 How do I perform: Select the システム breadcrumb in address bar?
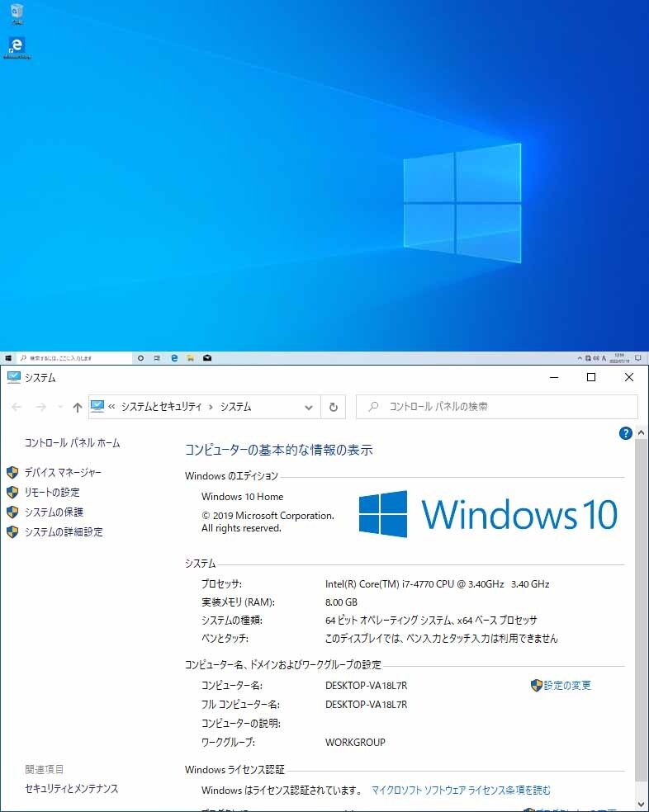[x=235, y=407]
